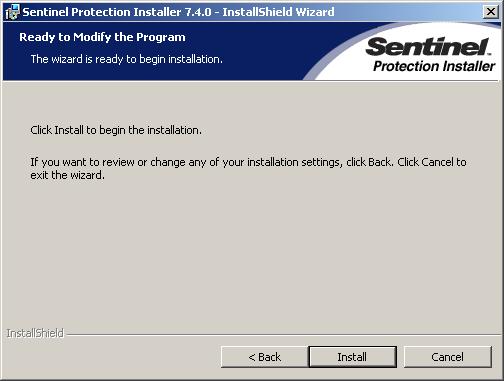Click 'The wizard is ready to begin installation.' text
This screenshot has height=381, width=504.
tap(126, 59)
